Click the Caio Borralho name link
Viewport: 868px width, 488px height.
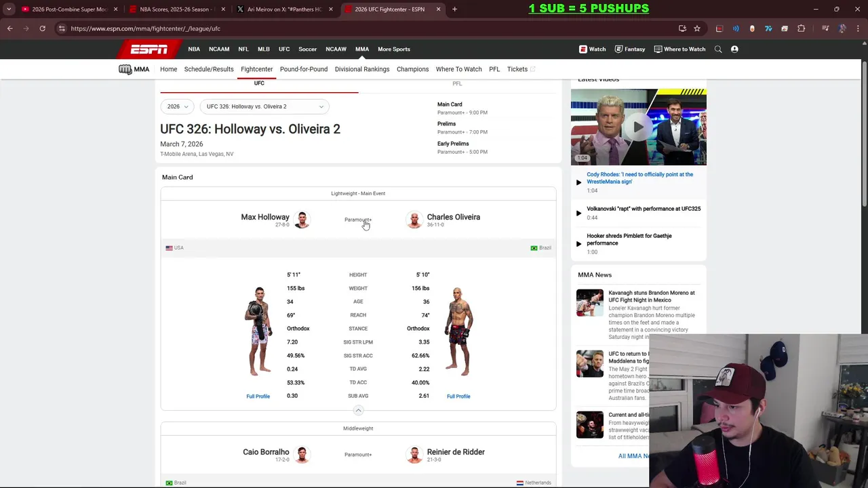coord(266,452)
